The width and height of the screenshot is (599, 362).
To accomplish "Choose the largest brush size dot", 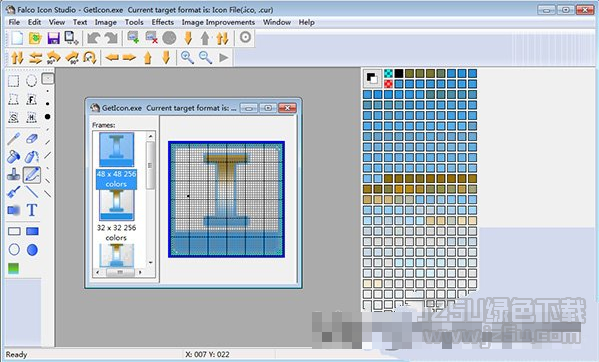I will [47, 116].
